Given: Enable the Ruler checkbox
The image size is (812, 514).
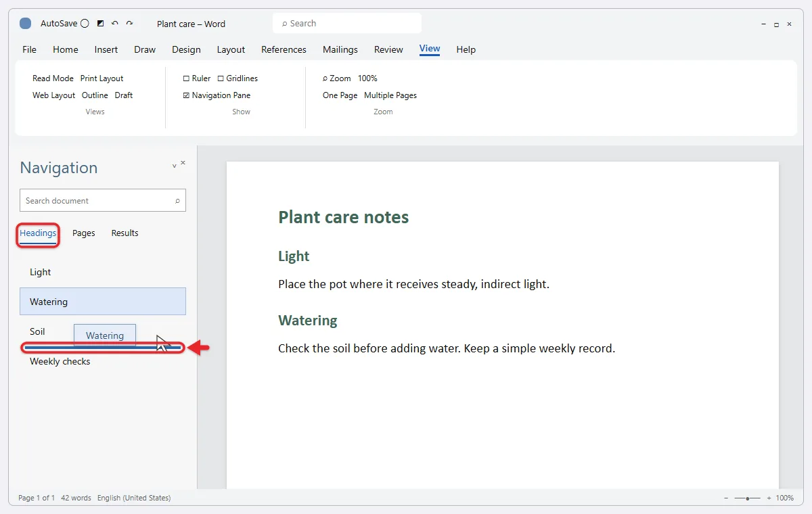Looking at the screenshot, I should (x=197, y=78).
